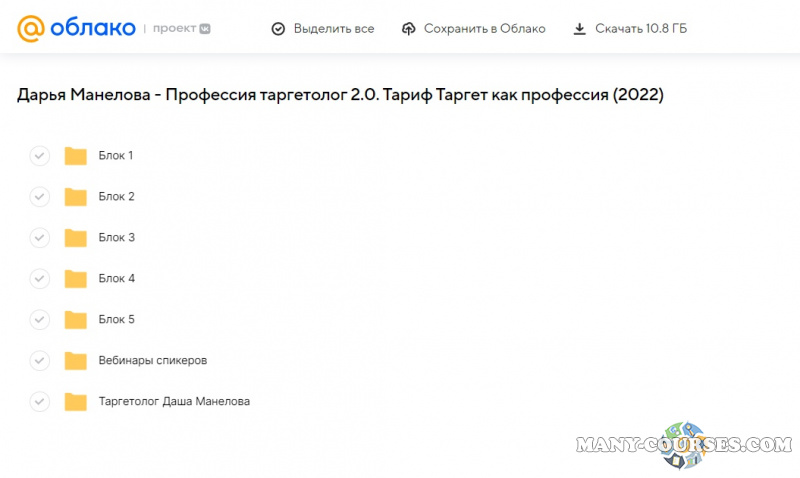Click the course title heading
800x478 pixels.
point(340,96)
